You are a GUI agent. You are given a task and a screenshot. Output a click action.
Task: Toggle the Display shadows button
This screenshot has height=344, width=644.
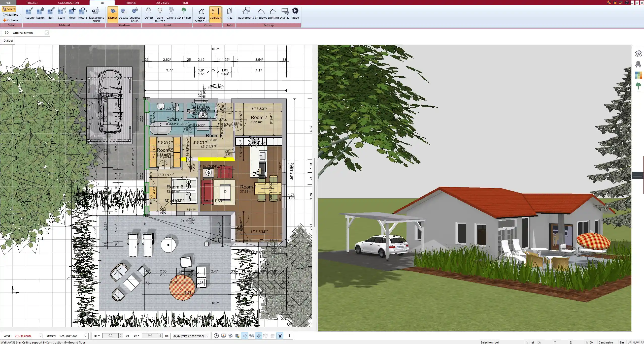click(113, 14)
